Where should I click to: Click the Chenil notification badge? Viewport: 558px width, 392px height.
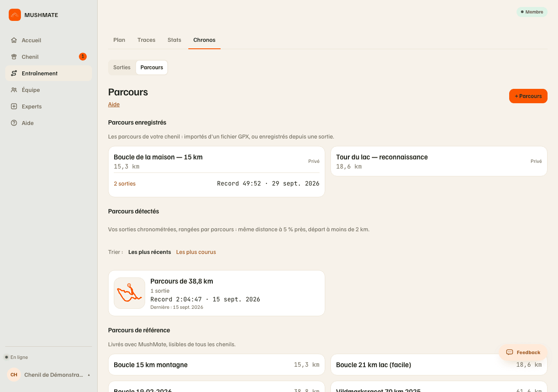coord(83,57)
